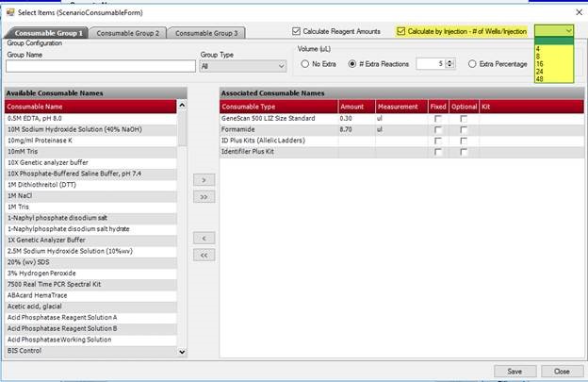Screen dimensions: 588x382
Task: Select 0.5M EDTA, pH 8.0 in available list
Action: [x=90, y=119]
